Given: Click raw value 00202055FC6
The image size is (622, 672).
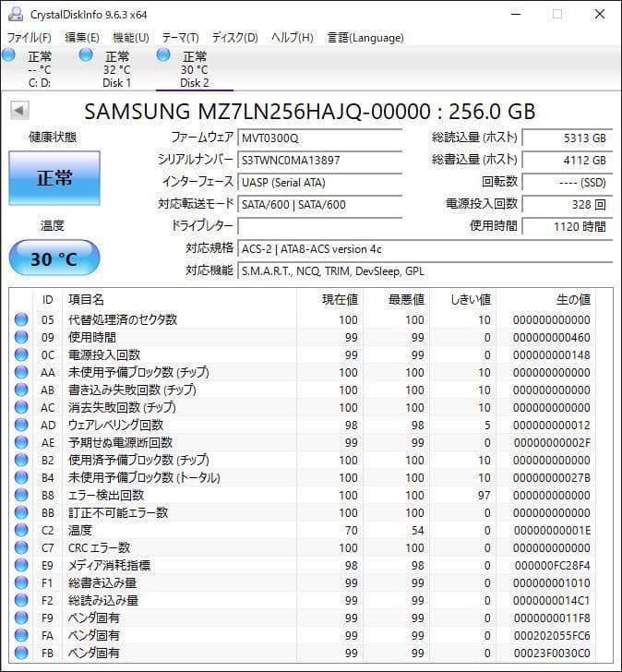Looking at the screenshot, I should 552,636.
